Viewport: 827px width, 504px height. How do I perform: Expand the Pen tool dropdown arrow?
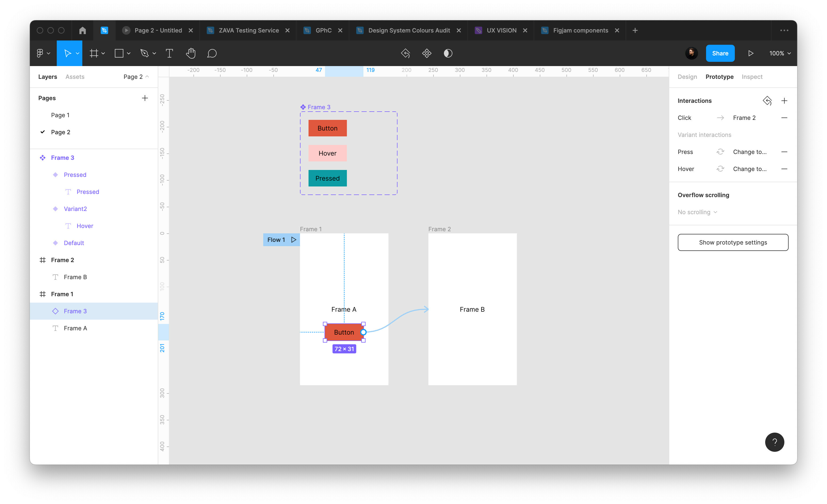154,53
